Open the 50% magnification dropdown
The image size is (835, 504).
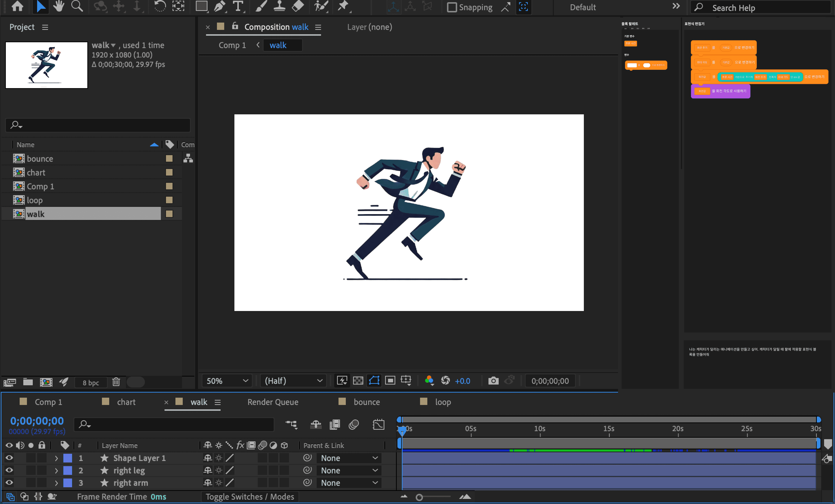click(x=227, y=381)
